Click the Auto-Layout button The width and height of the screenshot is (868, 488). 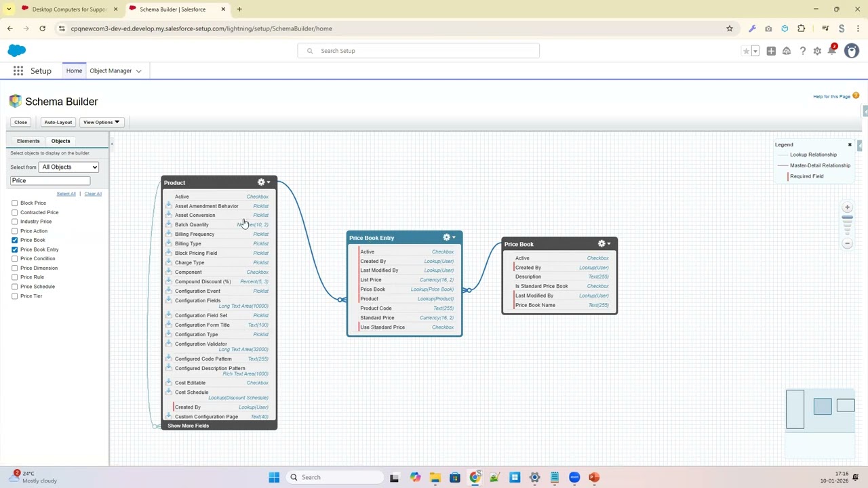coord(58,122)
